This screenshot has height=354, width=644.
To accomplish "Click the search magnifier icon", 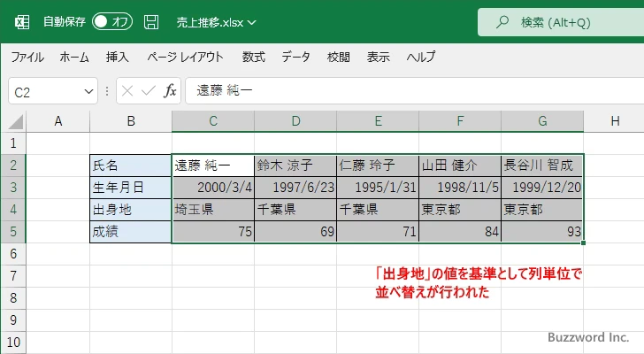I will coord(502,22).
